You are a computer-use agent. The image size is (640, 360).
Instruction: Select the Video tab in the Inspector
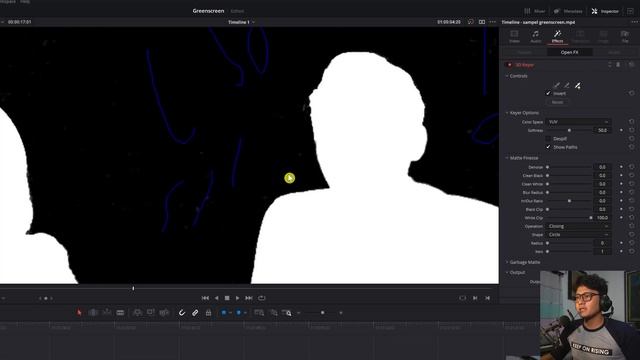click(514, 36)
